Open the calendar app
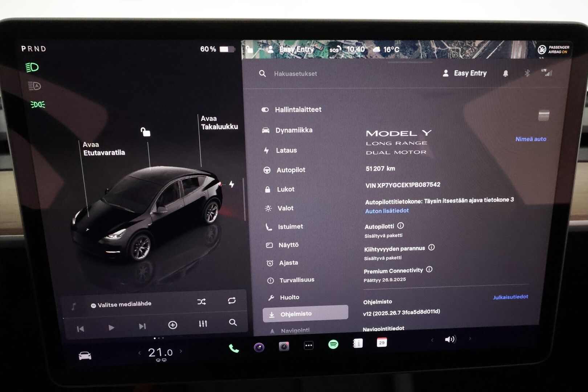Image resolution: width=588 pixels, height=392 pixels. 381,342
